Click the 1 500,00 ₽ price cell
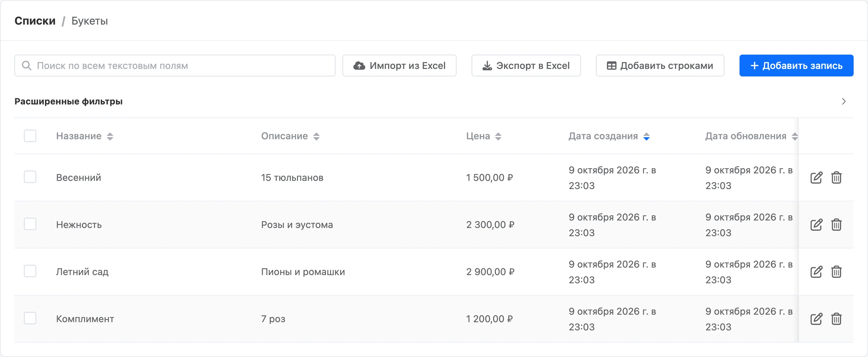Screen dimensions: 868x357 coord(490,177)
